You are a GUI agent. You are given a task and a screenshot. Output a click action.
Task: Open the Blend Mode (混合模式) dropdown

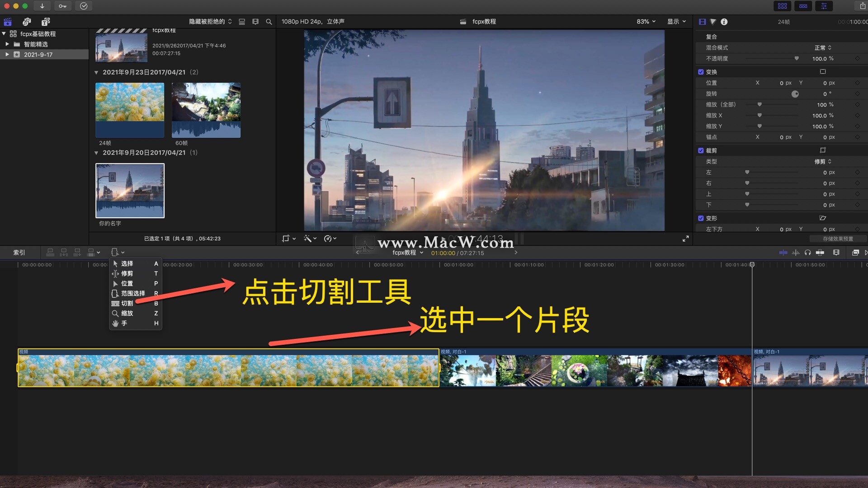pos(822,47)
